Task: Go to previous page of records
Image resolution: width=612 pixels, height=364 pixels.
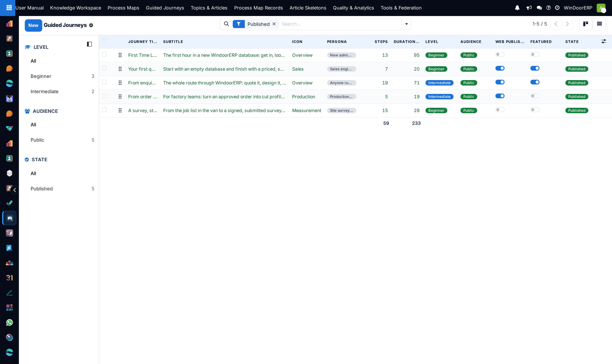Action: 556,24
